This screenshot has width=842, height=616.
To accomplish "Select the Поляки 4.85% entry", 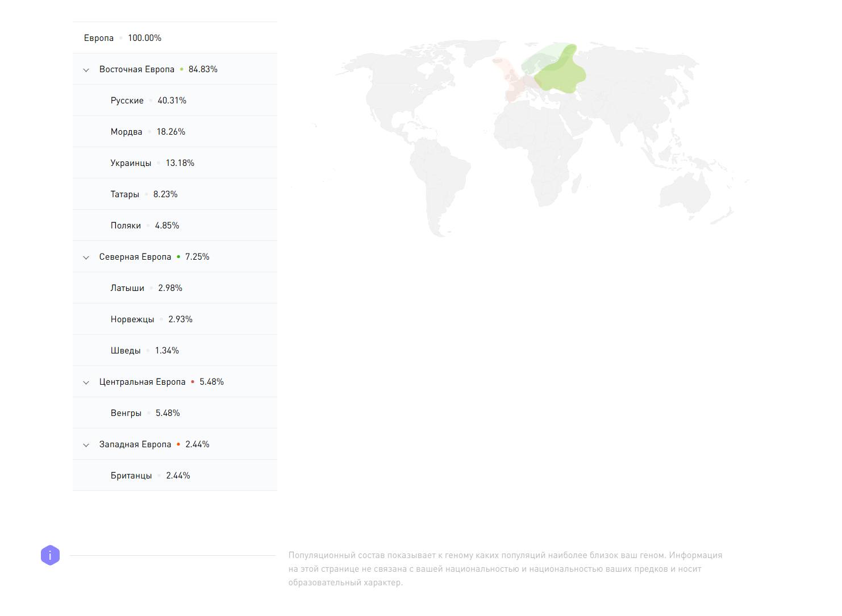I will [145, 226].
